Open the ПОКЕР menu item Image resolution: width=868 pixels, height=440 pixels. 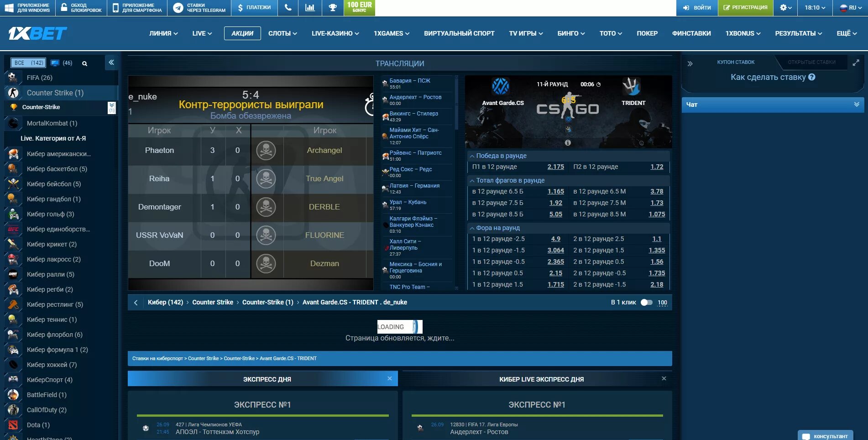click(x=647, y=33)
